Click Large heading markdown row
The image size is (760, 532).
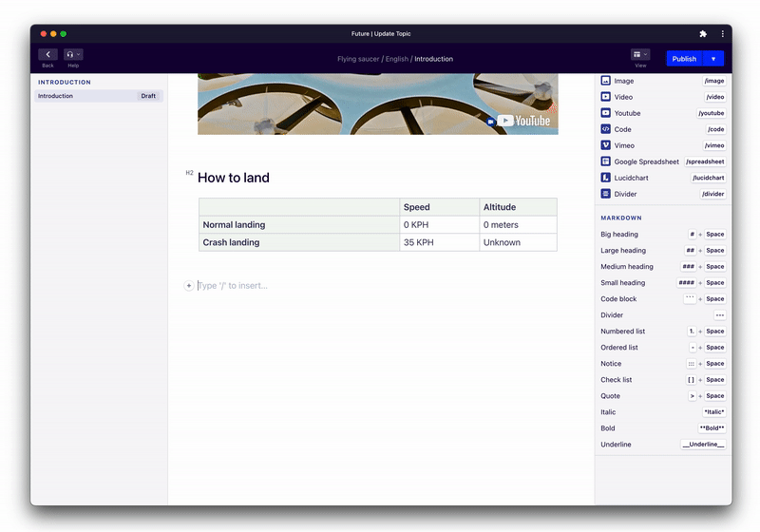[662, 251]
